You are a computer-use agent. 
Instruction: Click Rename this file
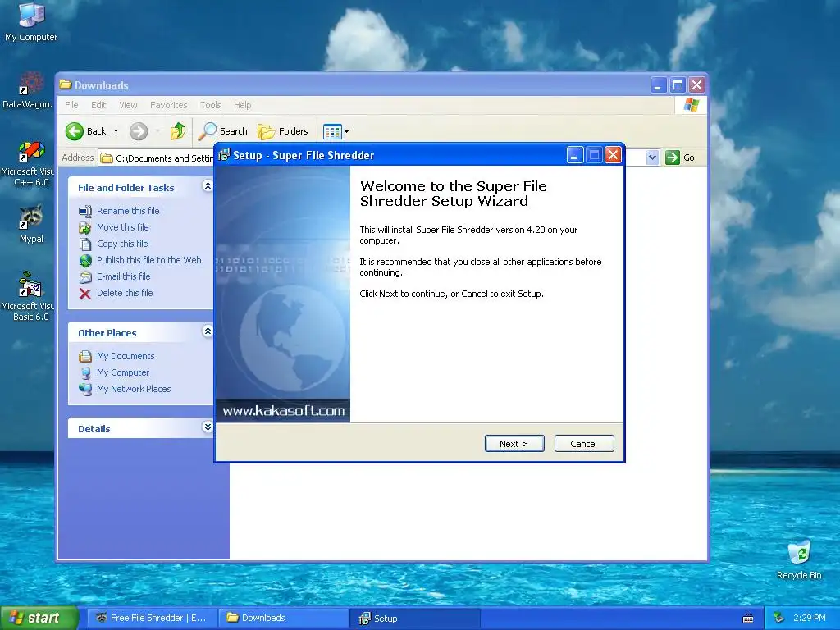pos(128,211)
